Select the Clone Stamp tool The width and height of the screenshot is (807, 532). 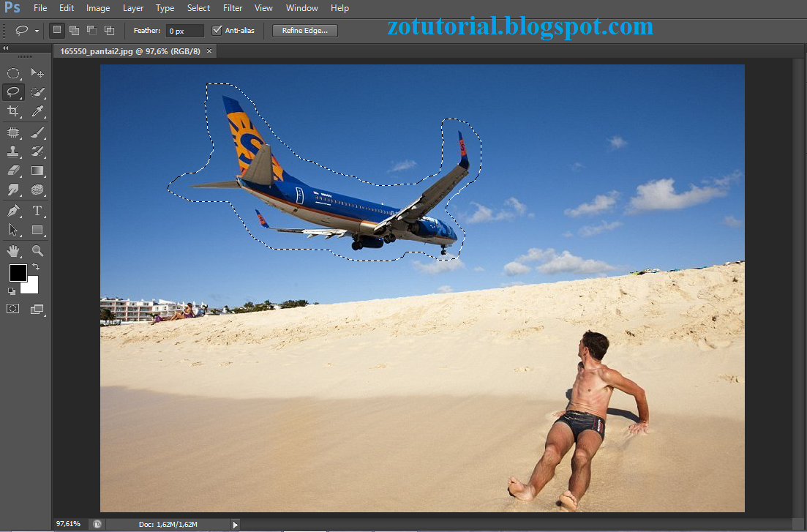[x=13, y=151]
